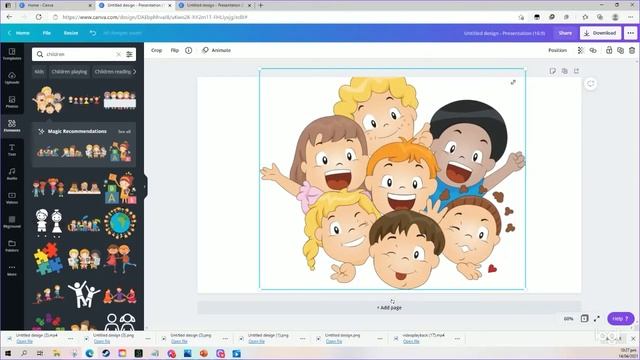Open the Resize menu
Screen dimensions: 640x360
tap(71, 33)
